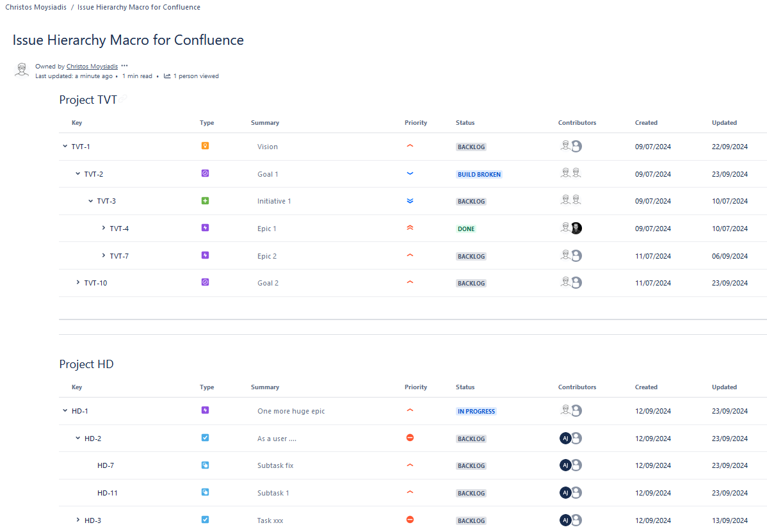Click the low priority arrow for TVT-2
This screenshot has height=532, width=767.
[410, 173]
